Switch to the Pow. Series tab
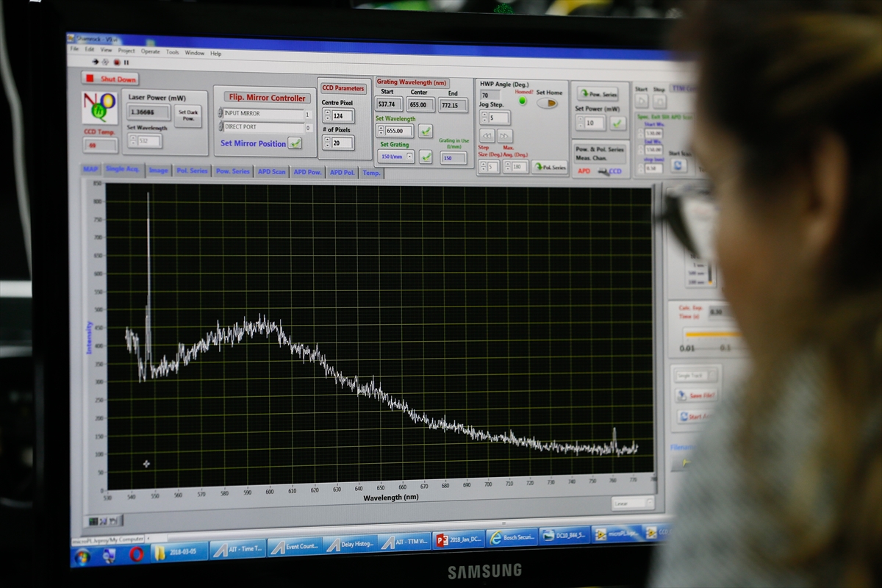The image size is (882, 588). tap(232, 171)
